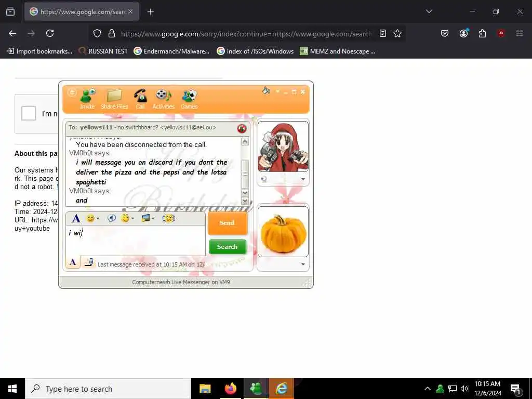Open the notification center icon
This screenshot has width=532, height=399.
(x=516, y=389)
